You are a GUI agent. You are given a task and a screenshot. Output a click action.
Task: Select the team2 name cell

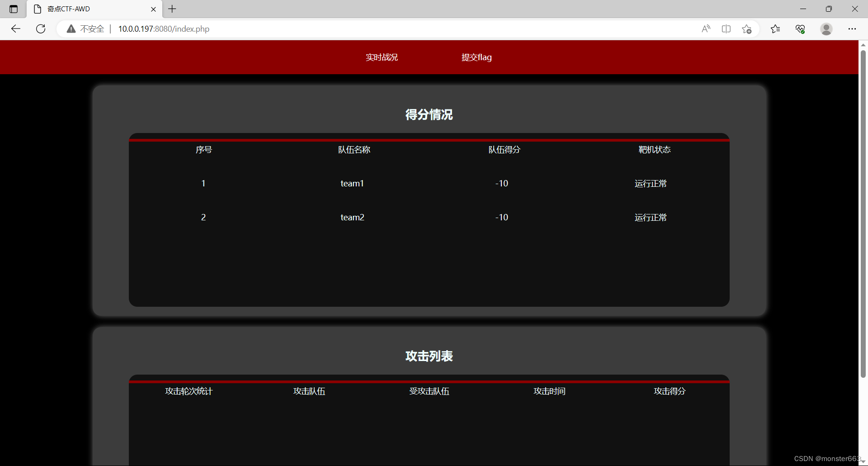[x=352, y=217]
